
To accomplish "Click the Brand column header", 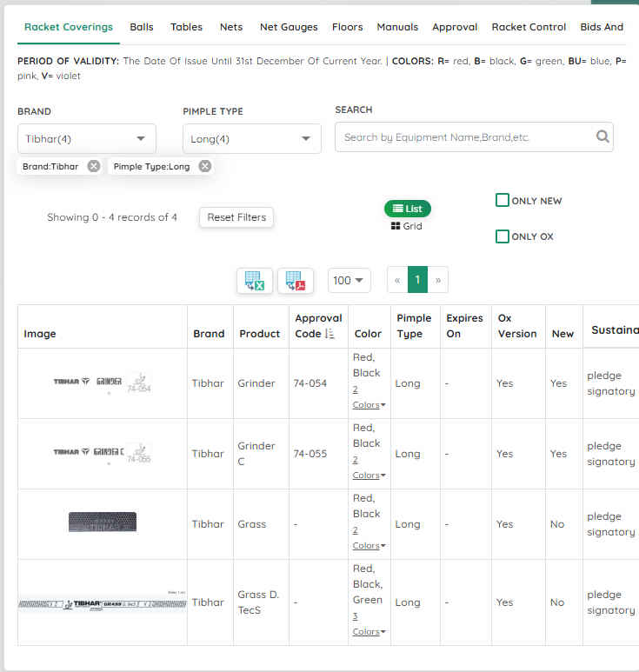I will point(209,334).
